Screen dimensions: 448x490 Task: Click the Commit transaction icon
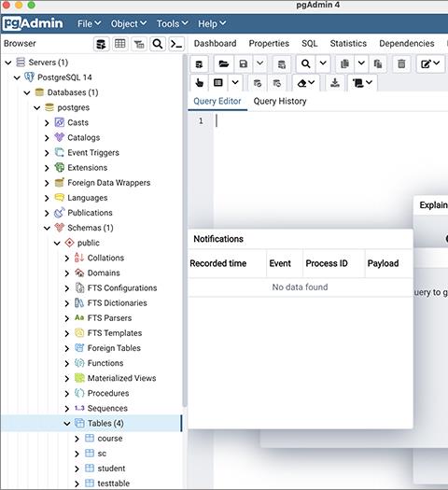click(258, 83)
